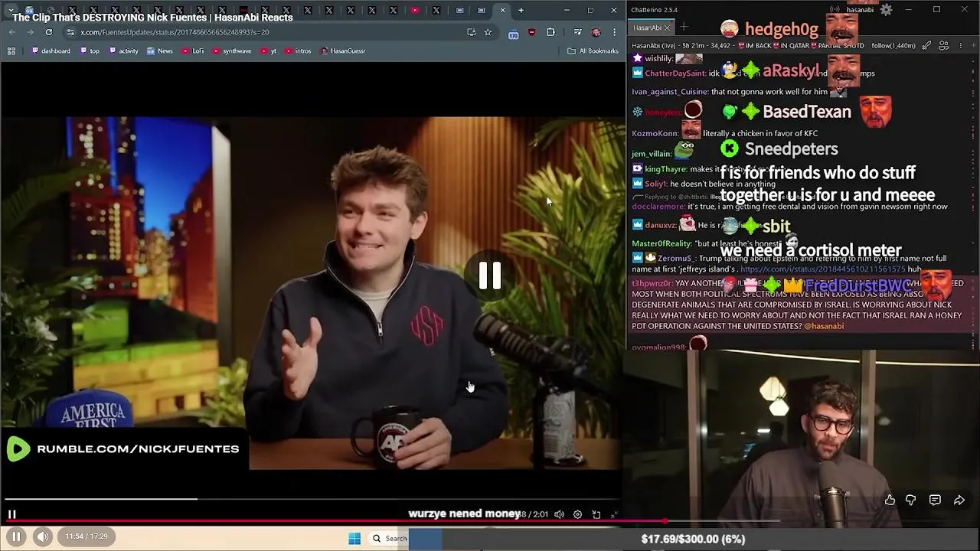Open the browser media control icon
This screenshot has width=980, height=551.
[578, 32]
